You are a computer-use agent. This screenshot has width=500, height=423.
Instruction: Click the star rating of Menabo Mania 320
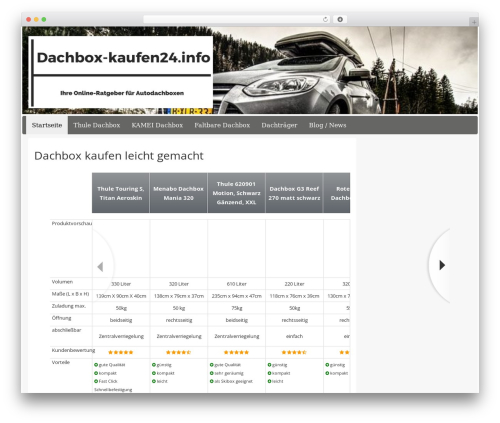[x=178, y=352]
